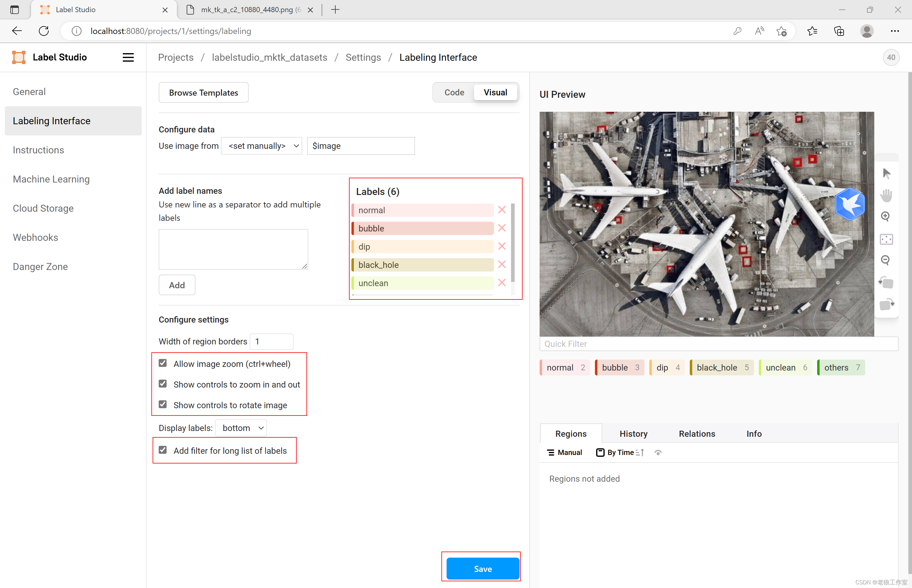Select the black_hole label color chip in preview

coord(721,367)
